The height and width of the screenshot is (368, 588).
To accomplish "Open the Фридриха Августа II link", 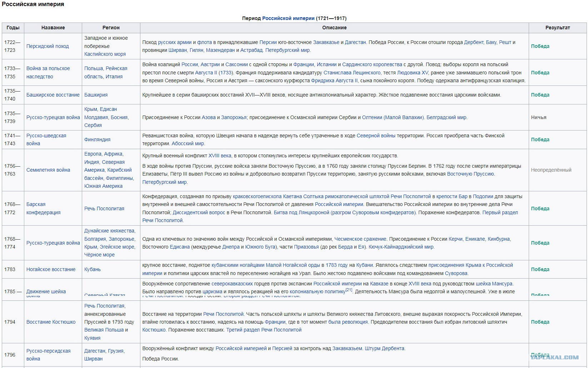I will coord(334,80).
